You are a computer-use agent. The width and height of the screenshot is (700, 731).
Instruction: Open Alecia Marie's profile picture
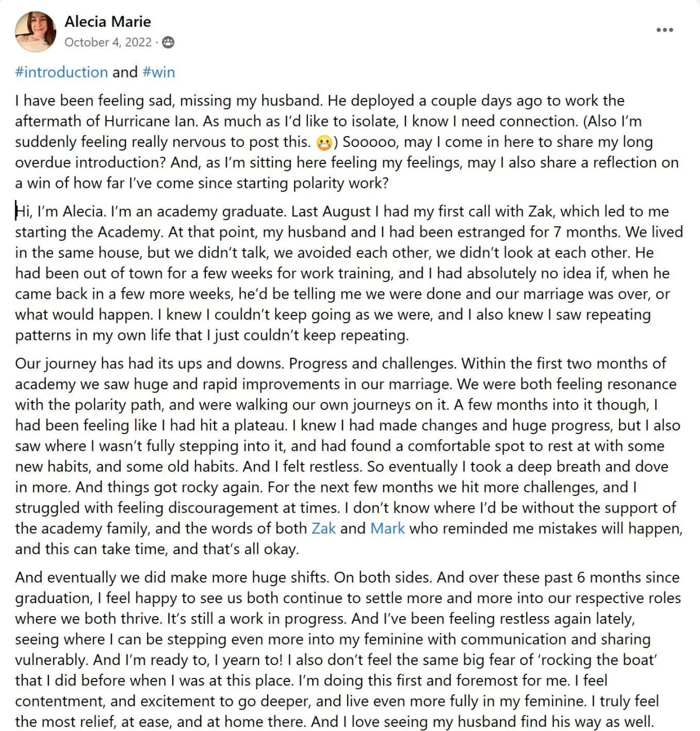coord(36,31)
